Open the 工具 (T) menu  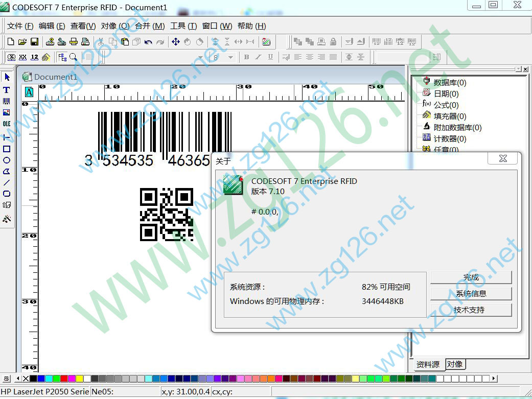click(x=183, y=26)
